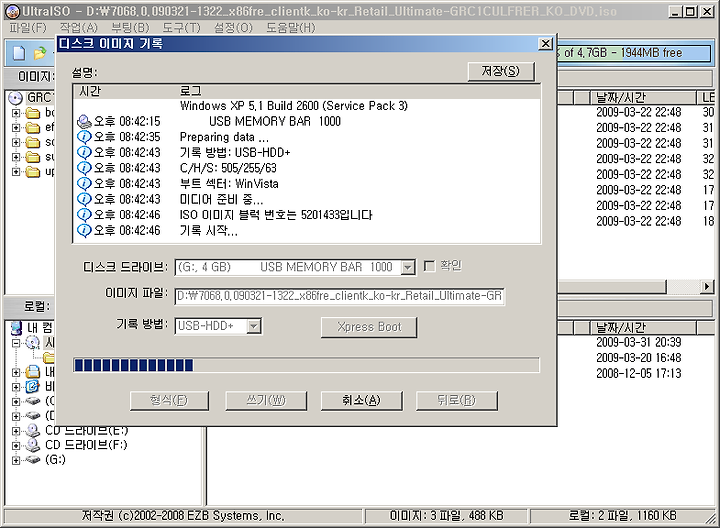This screenshot has width=720, height=528.
Task: Close the 디스크 이미지 기록 dialog
Action: [545, 44]
